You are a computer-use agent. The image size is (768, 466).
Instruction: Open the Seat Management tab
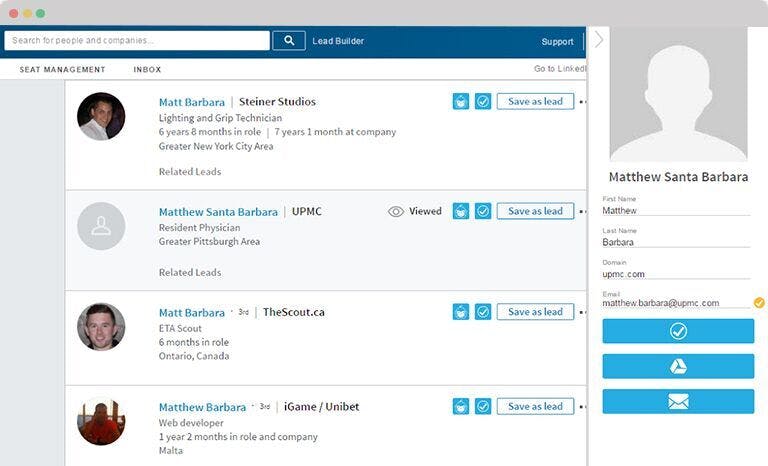tap(62, 70)
